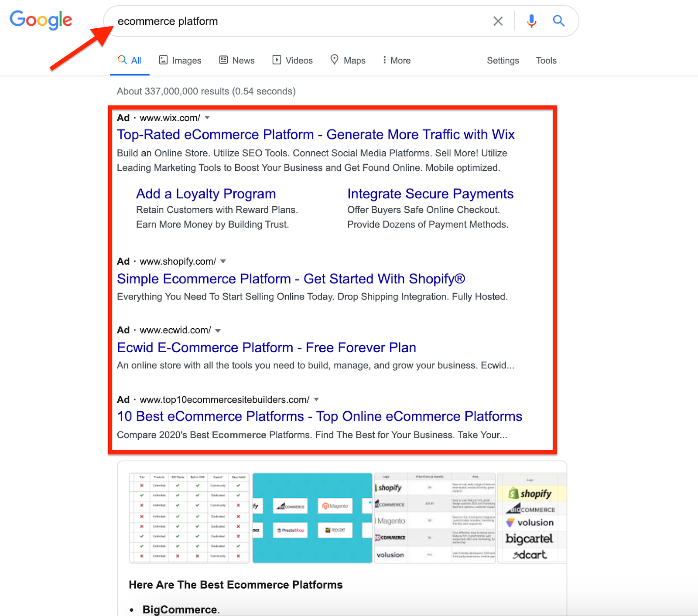This screenshot has width=698, height=616.
Task: Click 'Offer Buyers Safe Online Checkout' text
Action: tap(424, 210)
